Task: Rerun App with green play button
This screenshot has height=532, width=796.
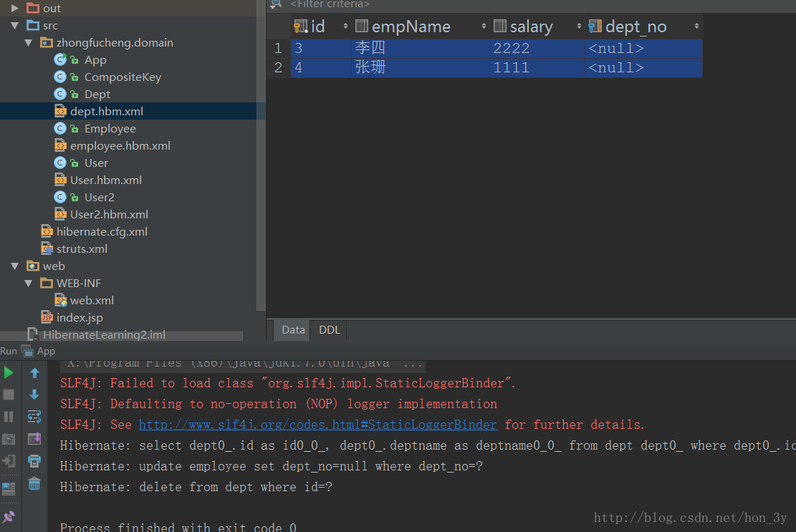Action: coord(9,373)
